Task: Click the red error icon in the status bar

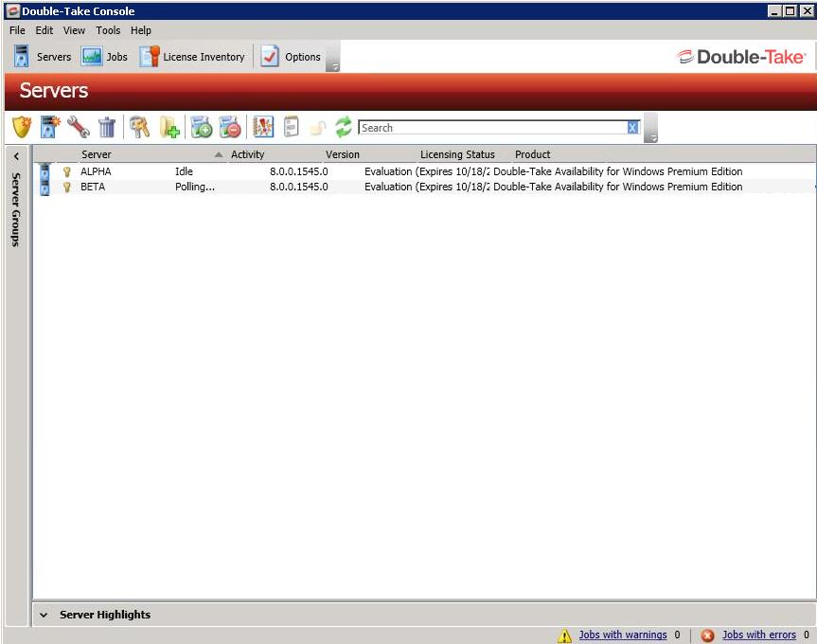Action: pyautogui.click(x=707, y=635)
